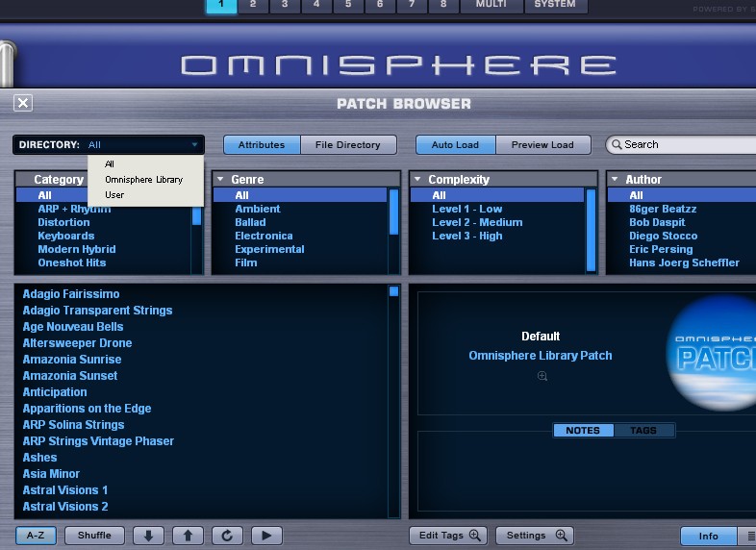The image size is (756, 550).
Task: Close the Patch Browser with X button
Action: point(23,103)
